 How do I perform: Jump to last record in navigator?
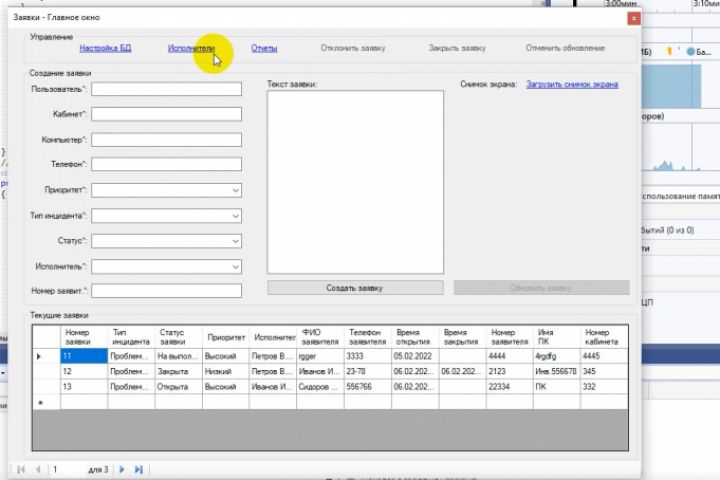coord(139,469)
